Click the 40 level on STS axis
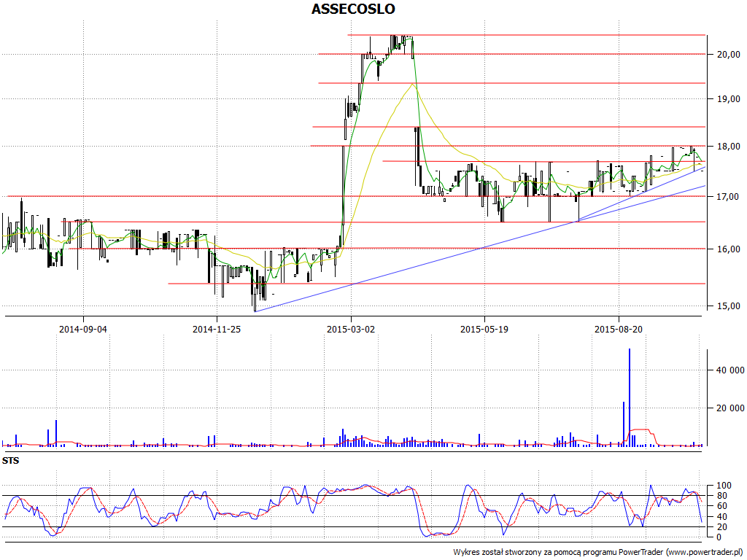The height and width of the screenshot is (560, 747). (x=722, y=517)
